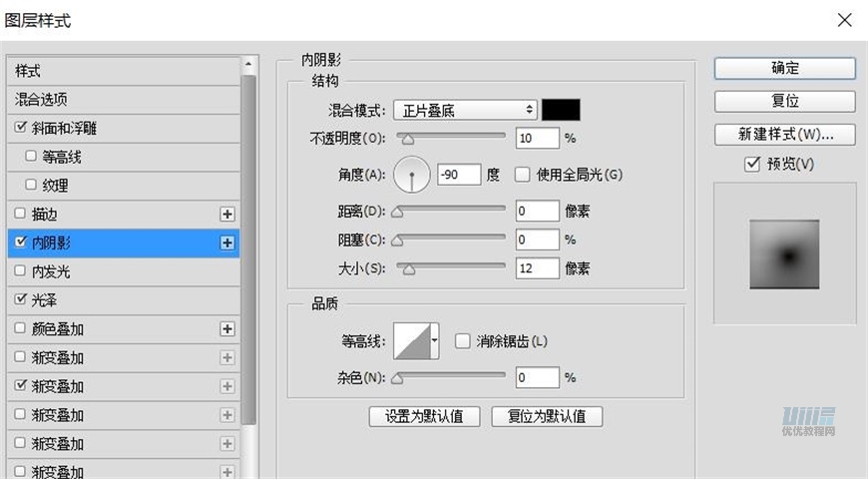Viewport: 868px width, 479px height.
Task: Click the 不透明度 value field showing 10
Action: [537, 138]
